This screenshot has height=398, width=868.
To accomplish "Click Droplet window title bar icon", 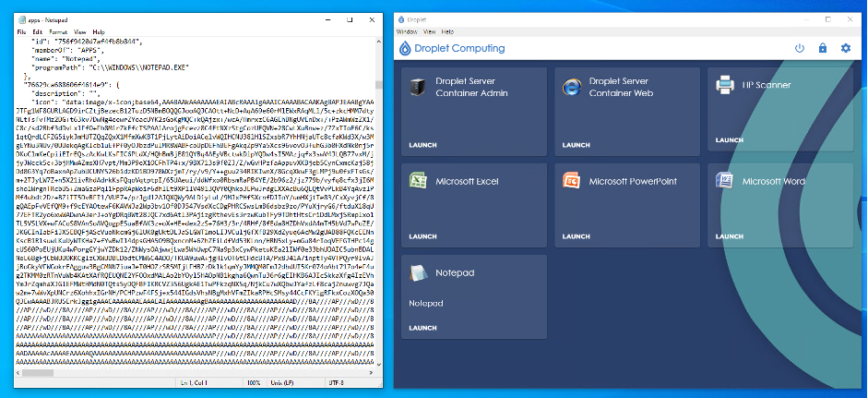I will click(x=400, y=19).
